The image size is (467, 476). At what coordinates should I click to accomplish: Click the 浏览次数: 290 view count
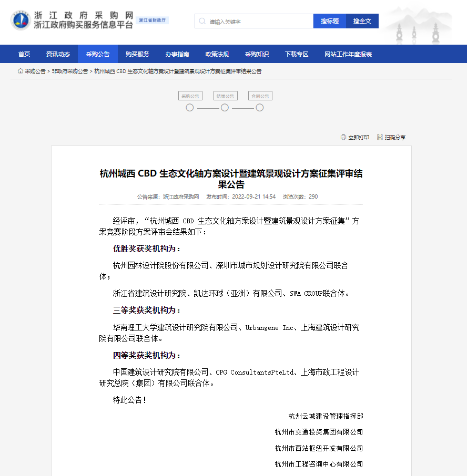300,196
